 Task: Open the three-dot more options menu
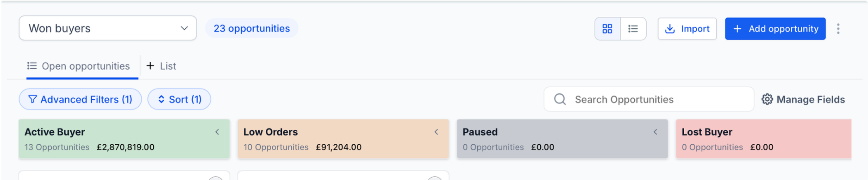tap(838, 29)
